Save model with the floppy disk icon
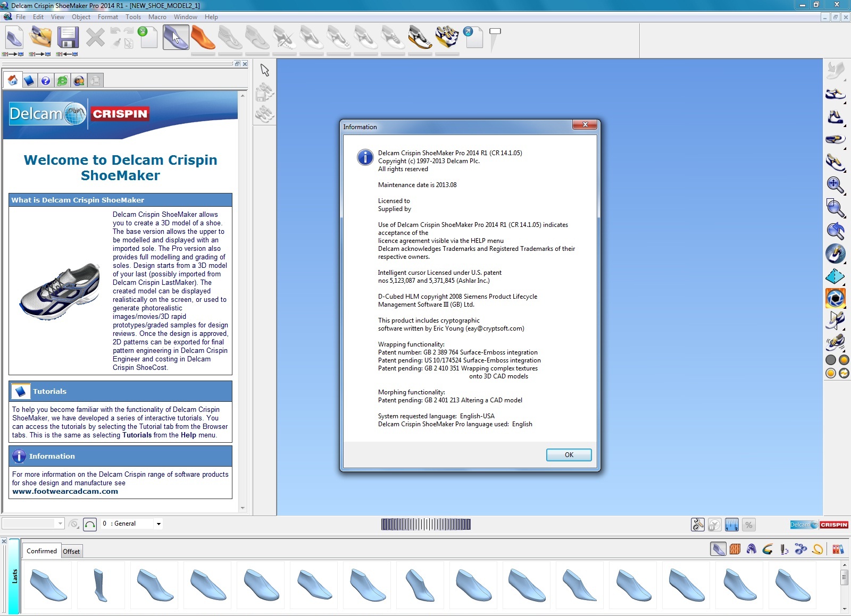Image resolution: width=851 pixels, height=616 pixels. [x=68, y=38]
